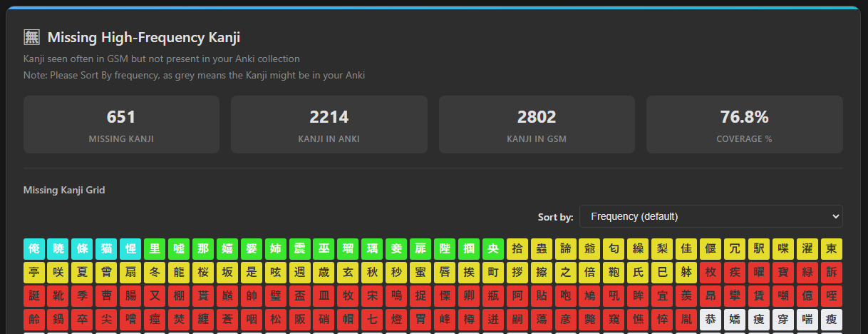Click the 2802 Kanji in GSM card
The width and height of the screenshot is (868, 334).
click(x=537, y=125)
